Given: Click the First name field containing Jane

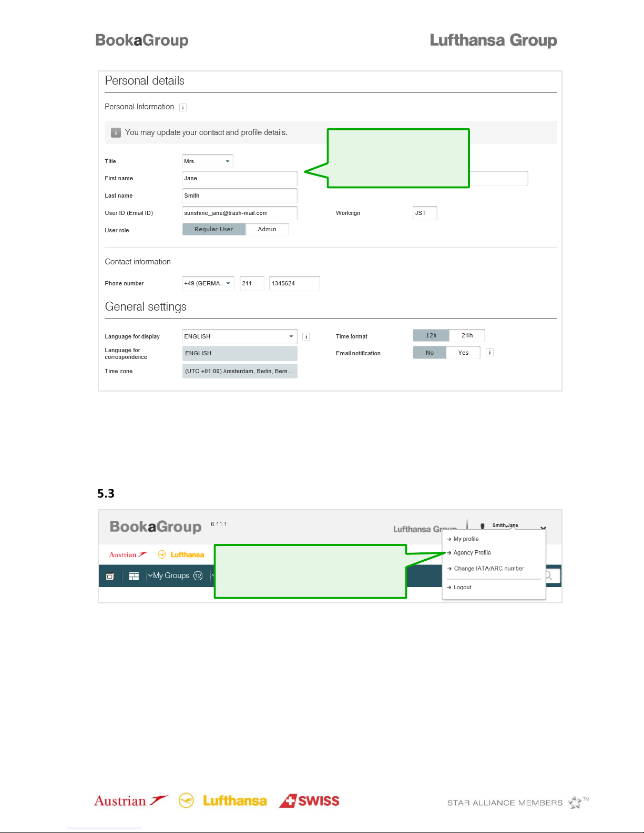Looking at the screenshot, I should click(x=240, y=178).
